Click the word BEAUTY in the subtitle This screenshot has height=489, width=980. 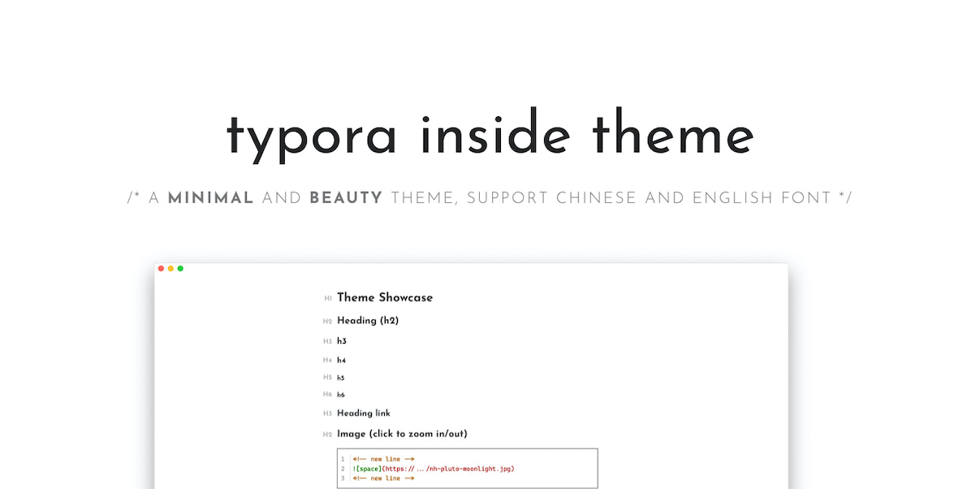tap(346, 198)
